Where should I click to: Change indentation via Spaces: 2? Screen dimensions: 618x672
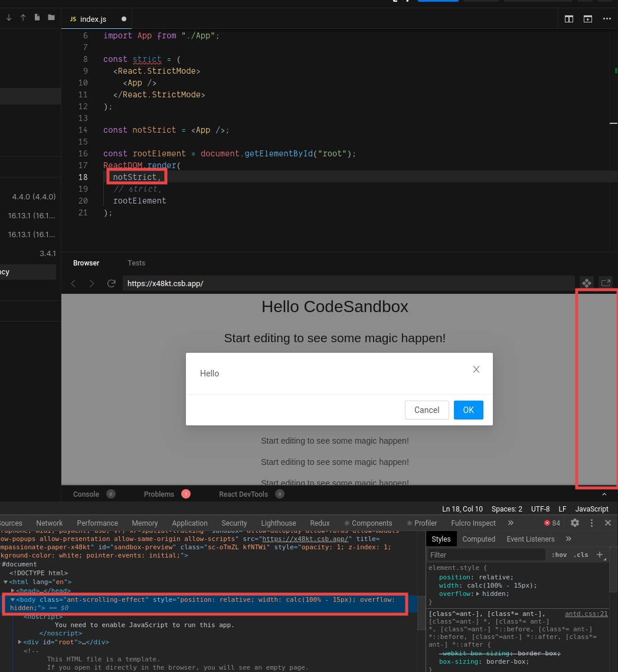point(507,509)
